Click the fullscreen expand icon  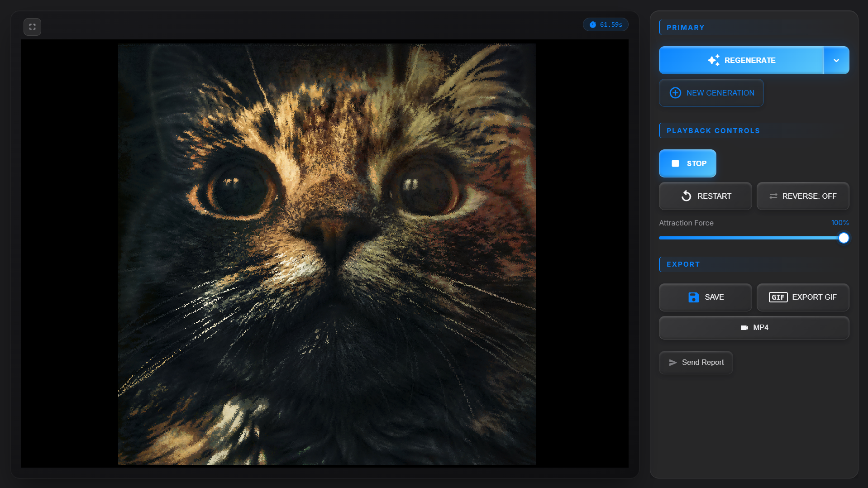[32, 27]
